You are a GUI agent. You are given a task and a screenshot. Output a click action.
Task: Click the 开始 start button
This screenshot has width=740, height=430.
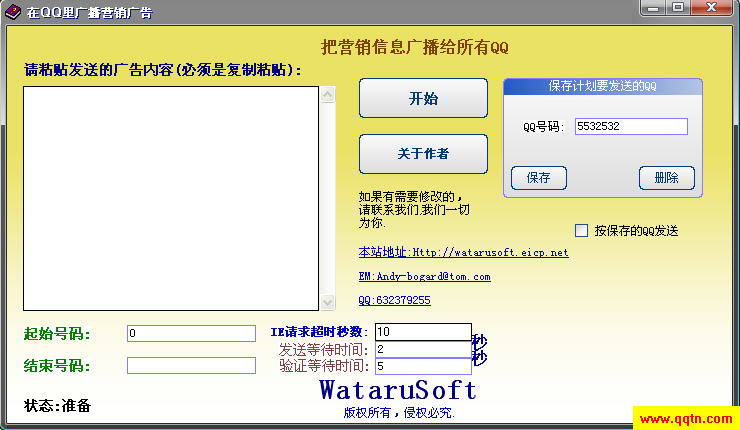point(423,99)
